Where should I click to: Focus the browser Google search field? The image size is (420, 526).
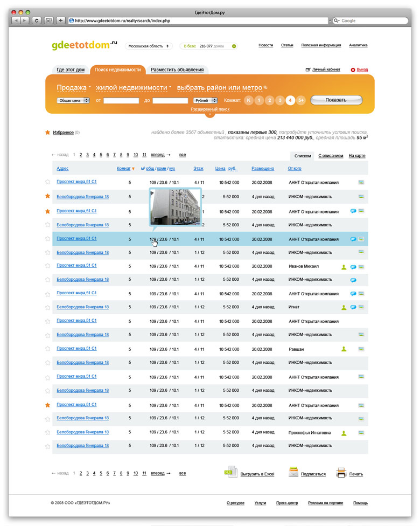point(370,20)
